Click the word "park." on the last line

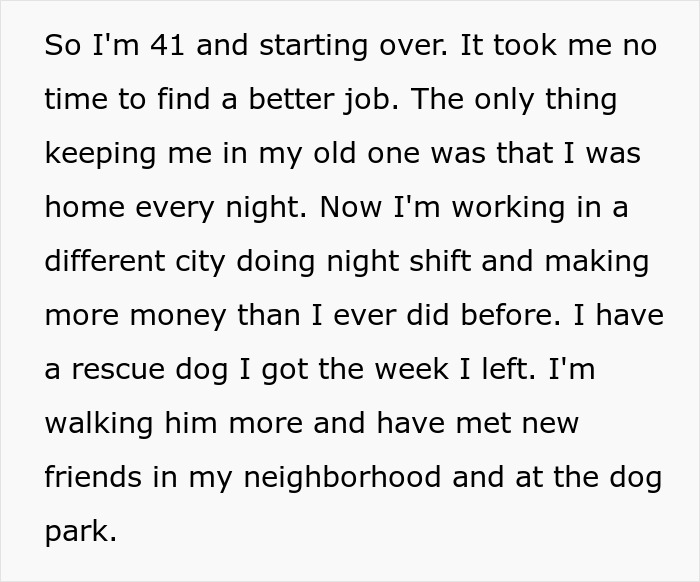(x=80, y=532)
